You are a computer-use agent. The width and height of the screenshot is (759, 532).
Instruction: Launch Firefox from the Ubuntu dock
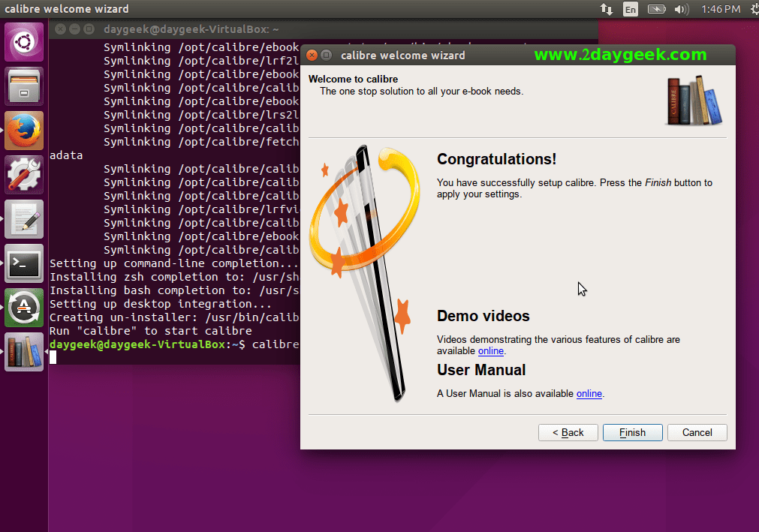tap(24, 131)
